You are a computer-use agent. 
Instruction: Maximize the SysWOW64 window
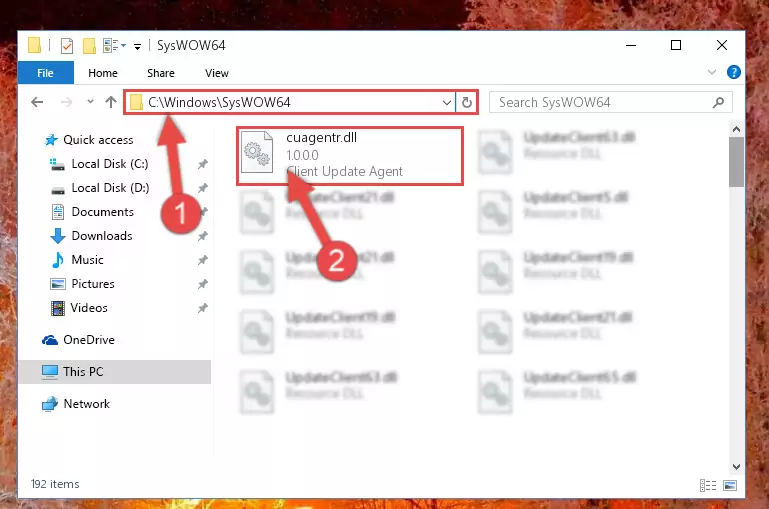pos(676,45)
